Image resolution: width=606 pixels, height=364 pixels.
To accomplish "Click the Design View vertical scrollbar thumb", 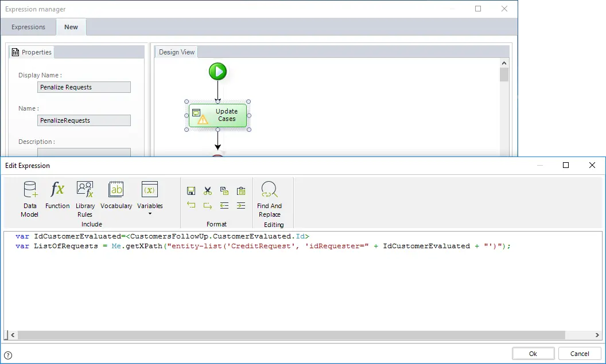I will [504, 75].
